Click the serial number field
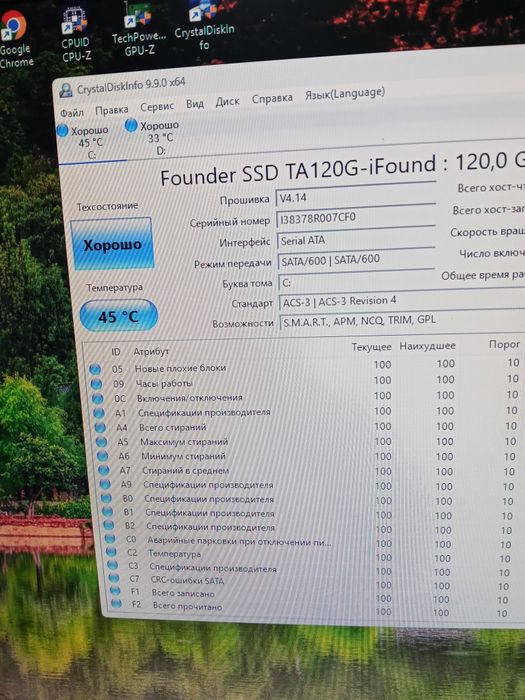 coord(356,219)
